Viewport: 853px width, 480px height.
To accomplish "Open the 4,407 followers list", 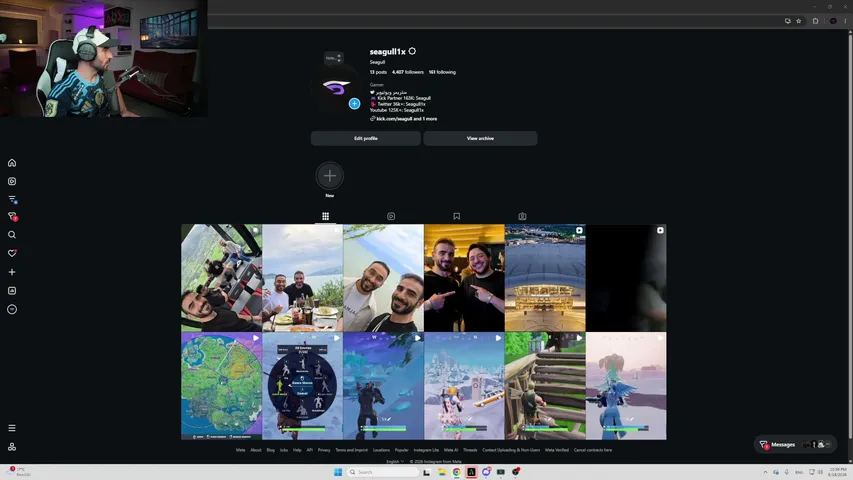I will coord(407,72).
